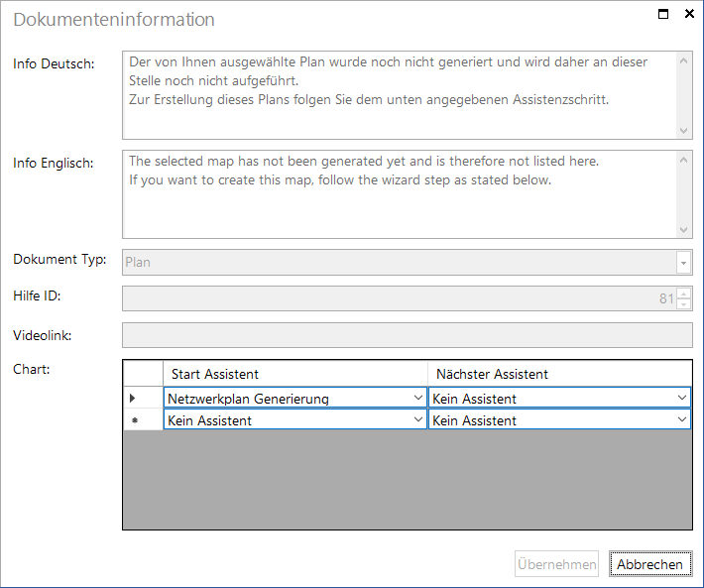Click scroll up arrow in Info Englisch box
The width and height of the screenshot is (704, 588).
pos(683,160)
